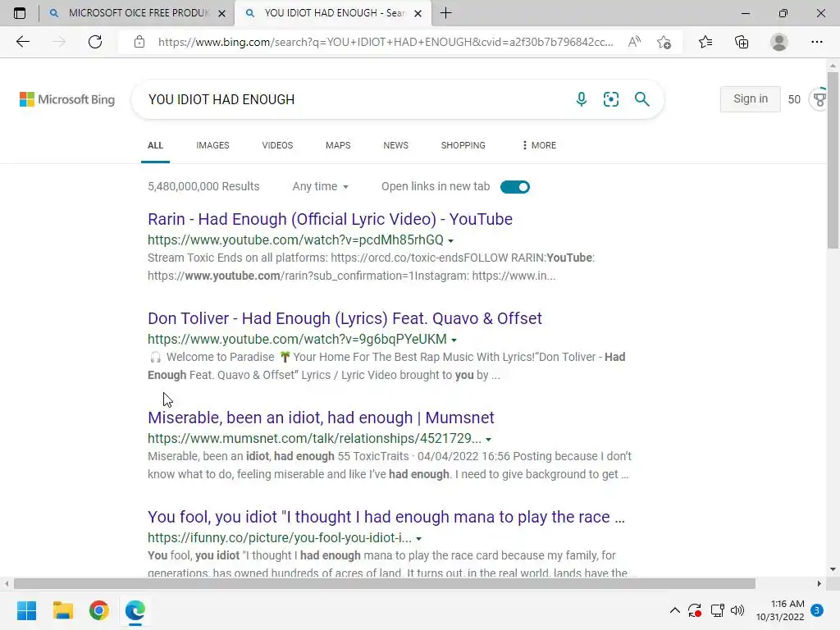
Task: Reload the page with refresh icon
Action: click(x=95, y=42)
